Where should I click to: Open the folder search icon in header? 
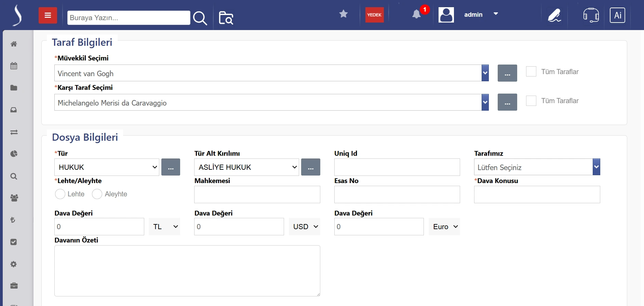click(226, 18)
